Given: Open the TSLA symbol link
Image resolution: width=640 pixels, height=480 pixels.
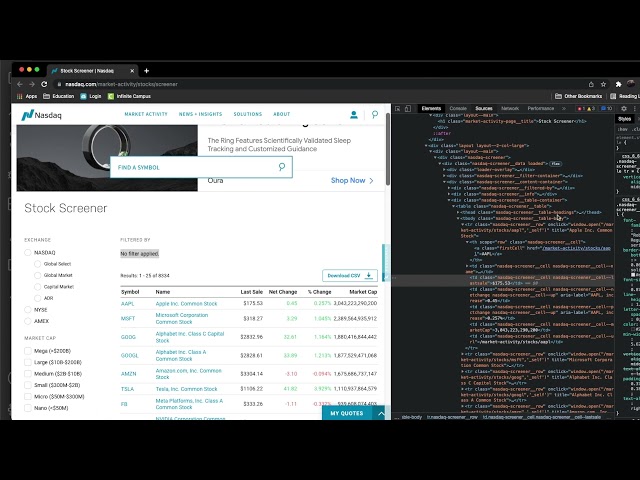Looking at the screenshot, I should click(127, 389).
